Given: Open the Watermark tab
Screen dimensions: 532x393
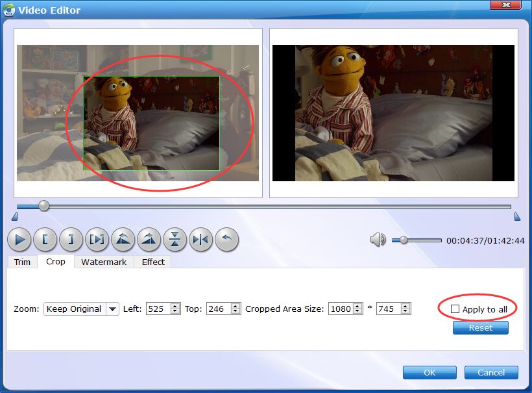Looking at the screenshot, I should pos(104,262).
